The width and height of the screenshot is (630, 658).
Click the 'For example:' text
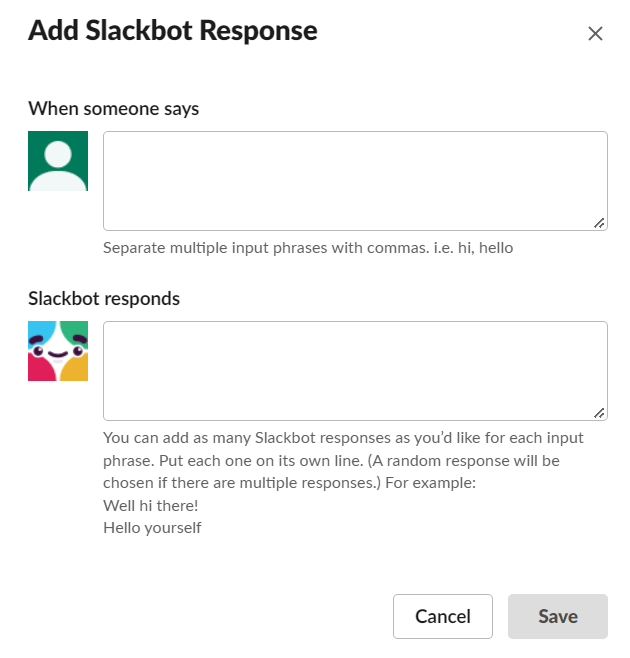431,483
